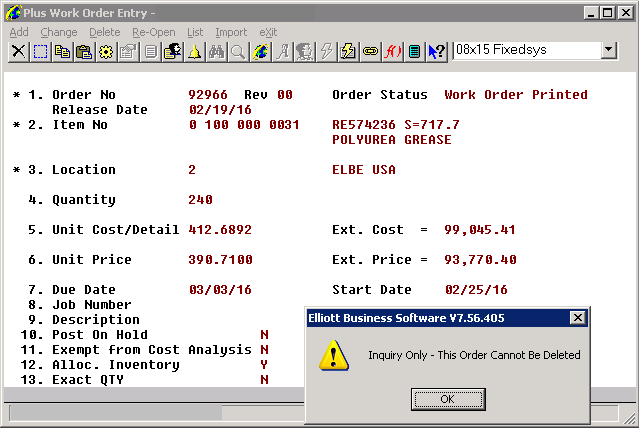Click the Rev value 00
Screen dimensions: 639x428
tap(285, 95)
